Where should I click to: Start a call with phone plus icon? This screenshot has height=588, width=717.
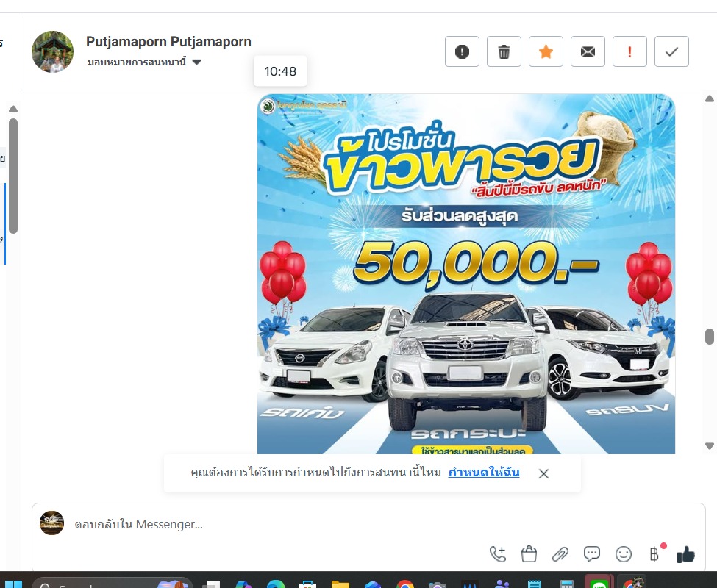point(498,554)
